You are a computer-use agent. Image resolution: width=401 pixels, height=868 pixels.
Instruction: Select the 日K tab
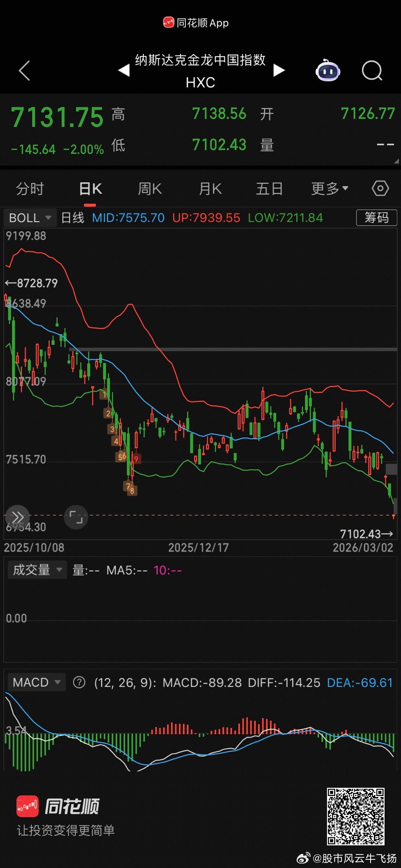point(90,189)
